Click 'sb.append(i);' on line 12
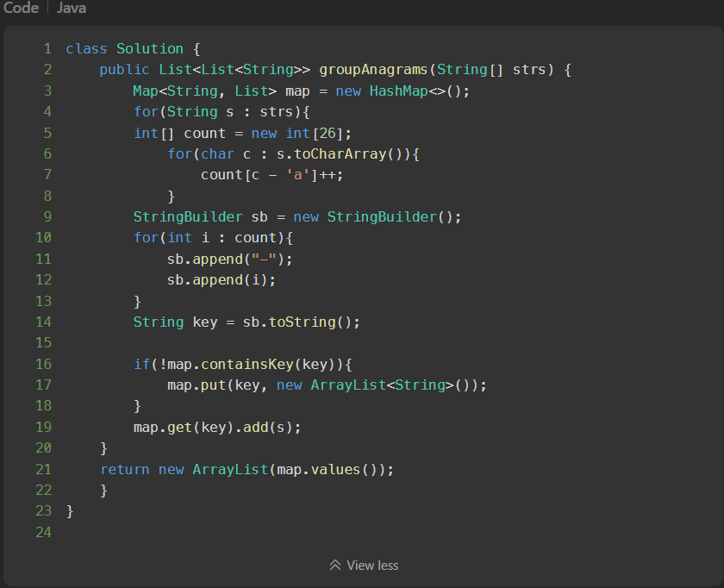Viewport: 724px width, 588px height. coord(222,280)
